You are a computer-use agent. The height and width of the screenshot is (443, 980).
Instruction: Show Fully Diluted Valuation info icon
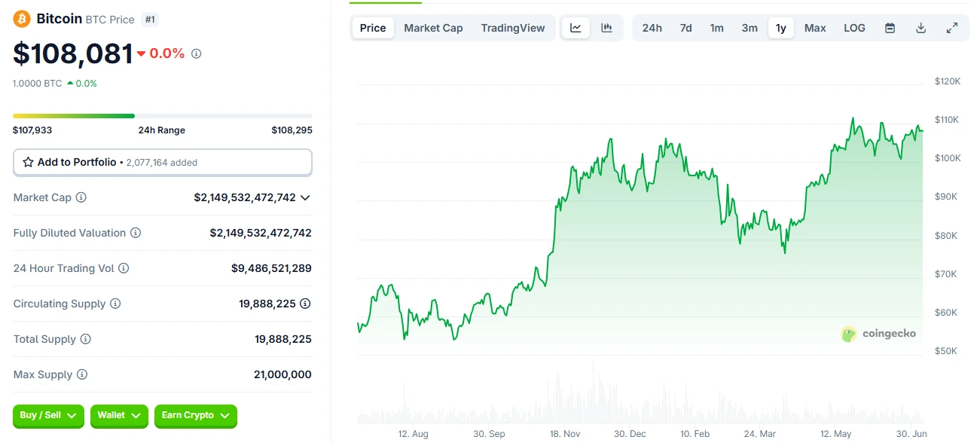click(136, 233)
